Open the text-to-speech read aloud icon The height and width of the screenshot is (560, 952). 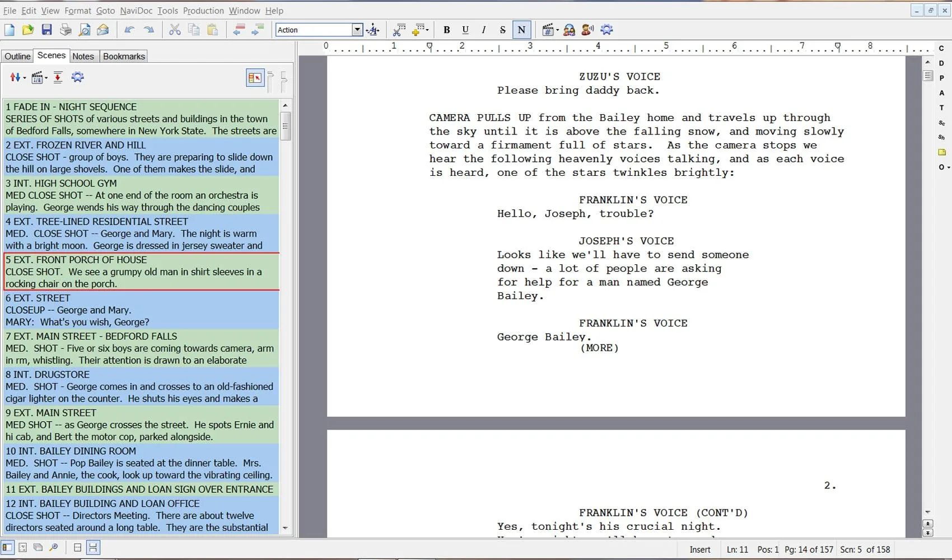pos(587,30)
